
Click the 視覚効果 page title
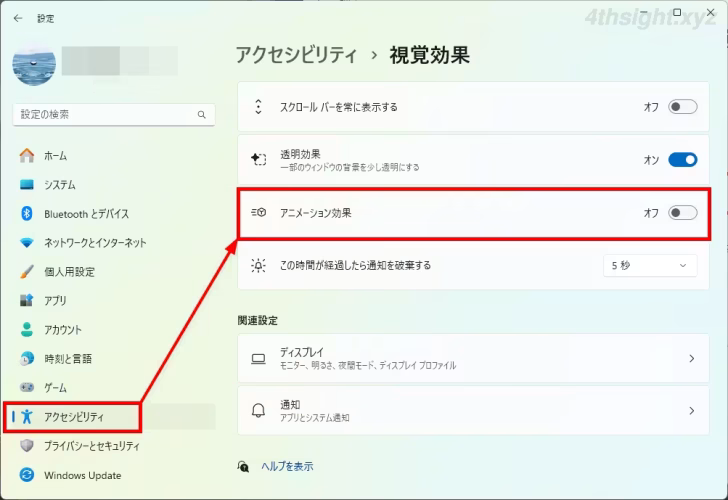pyautogui.click(x=429, y=55)
